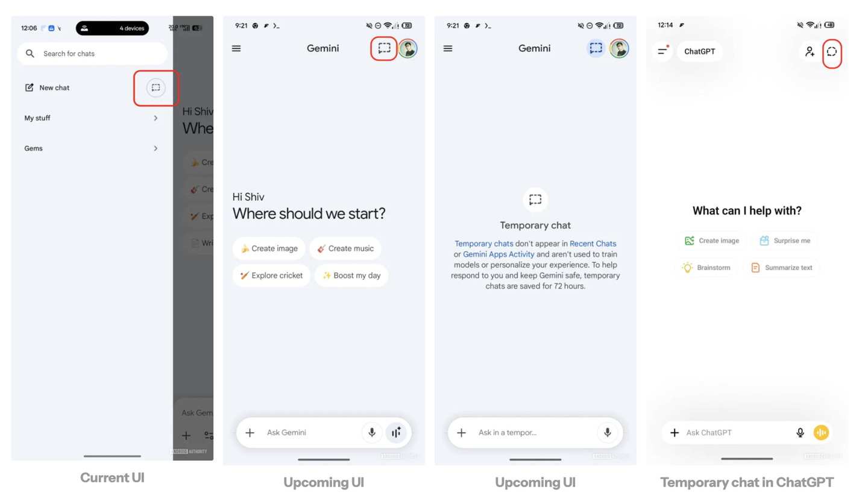Open ChatGPT temporary chat dashed circle icon

[x=832, y=51]
